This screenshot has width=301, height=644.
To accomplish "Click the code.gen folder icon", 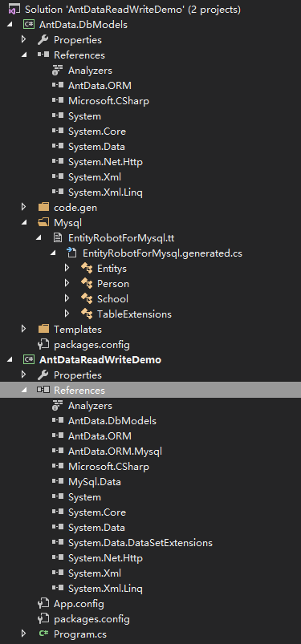I will coord(43,208).
